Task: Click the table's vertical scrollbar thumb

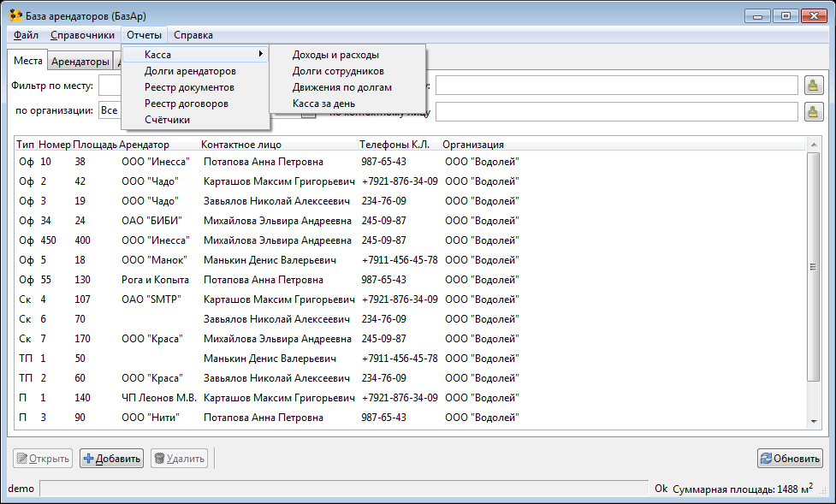Action: pyautogui.click(x=814, y=267)
